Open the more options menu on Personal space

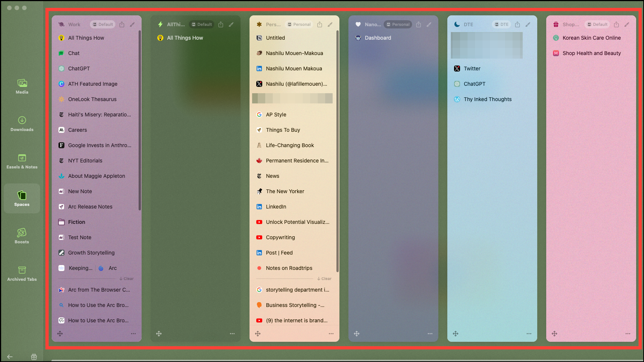331,334
